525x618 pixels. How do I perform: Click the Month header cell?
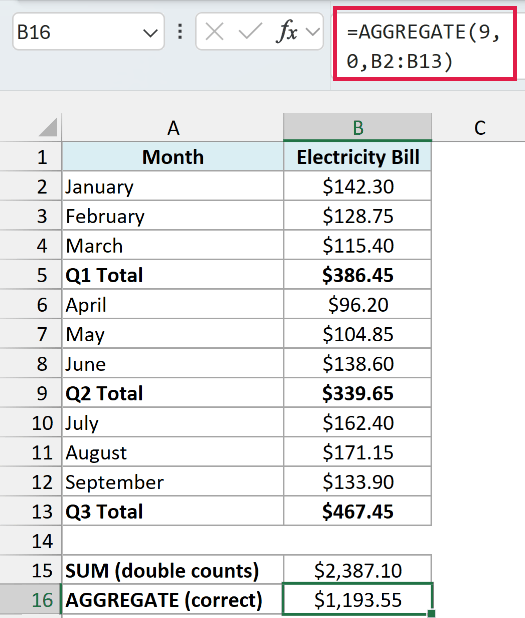tap(173, 157)
